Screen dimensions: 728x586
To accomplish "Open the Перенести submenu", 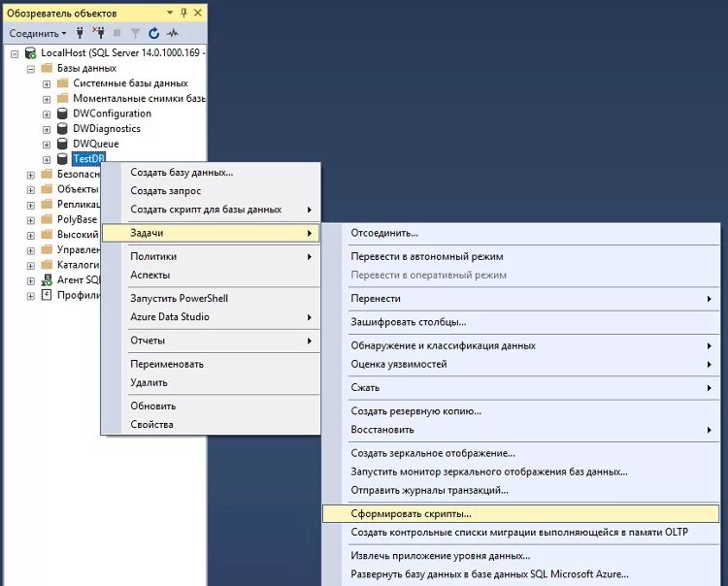I will (520, 298).
